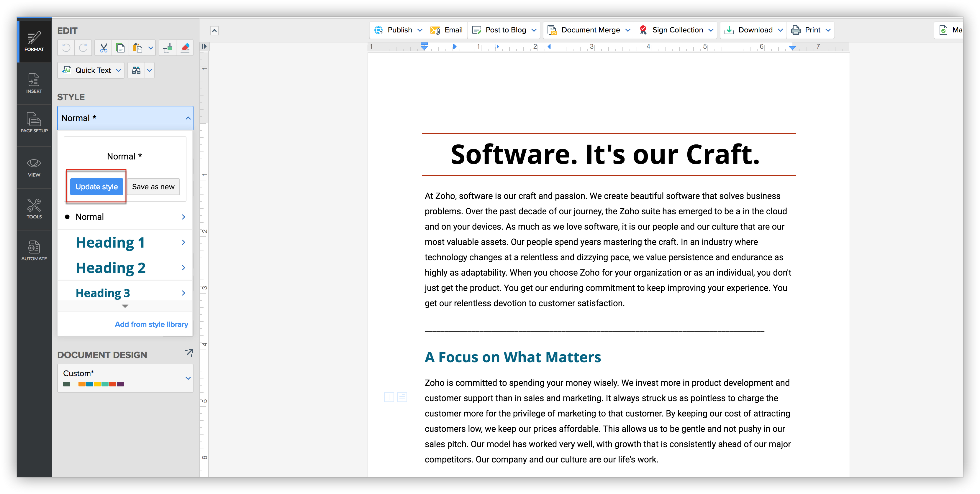Click the Update style button
Screen dimensions: 980x494
(x=97, y=187)
